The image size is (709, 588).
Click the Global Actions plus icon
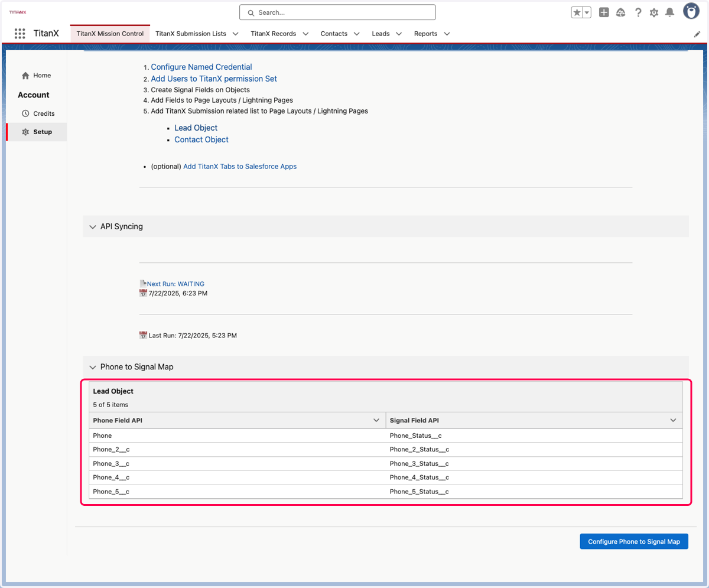(604, 12)
